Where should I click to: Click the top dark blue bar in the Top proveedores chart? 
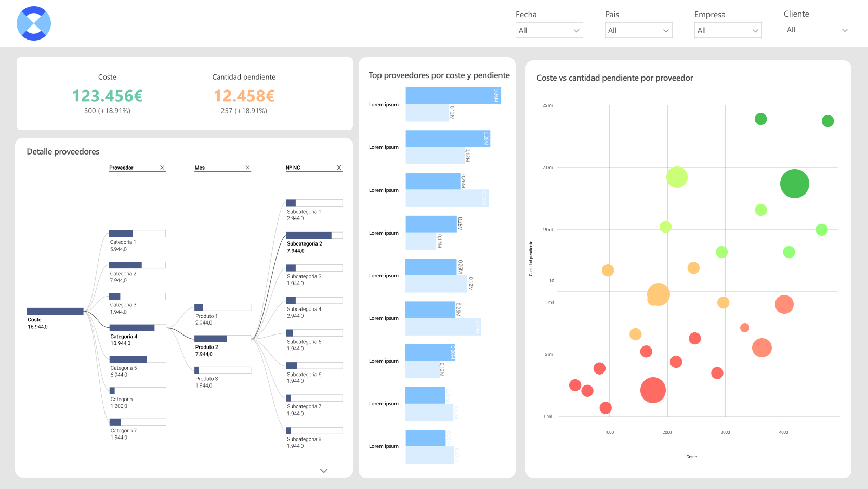[453, 96]
